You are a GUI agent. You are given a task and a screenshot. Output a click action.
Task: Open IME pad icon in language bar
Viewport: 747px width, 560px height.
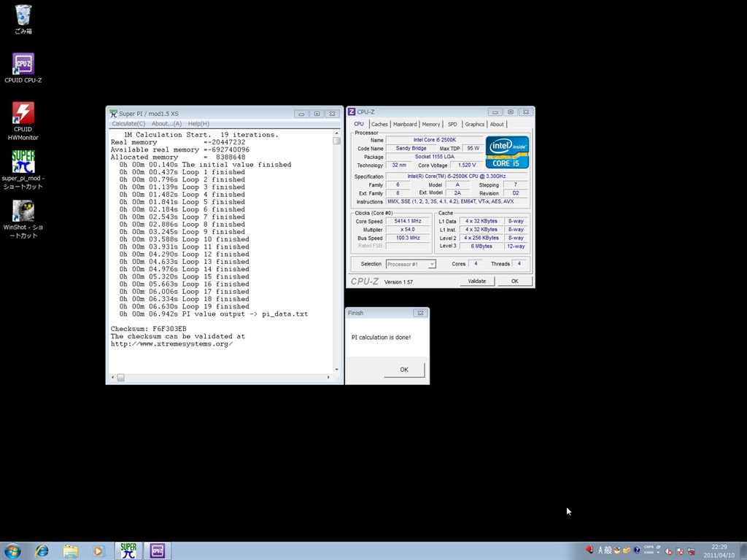617,550
